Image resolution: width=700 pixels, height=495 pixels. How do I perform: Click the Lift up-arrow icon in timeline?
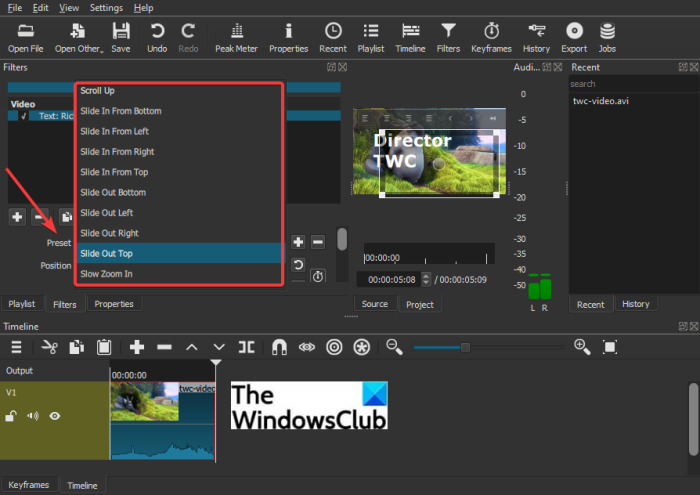pos(192,347)
